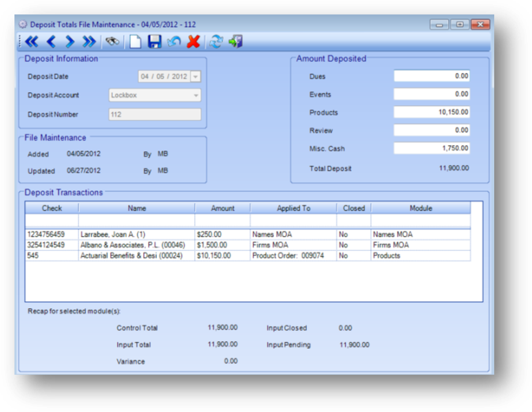Click the Events amount field

pyautogui.click(x=432, y=94)
